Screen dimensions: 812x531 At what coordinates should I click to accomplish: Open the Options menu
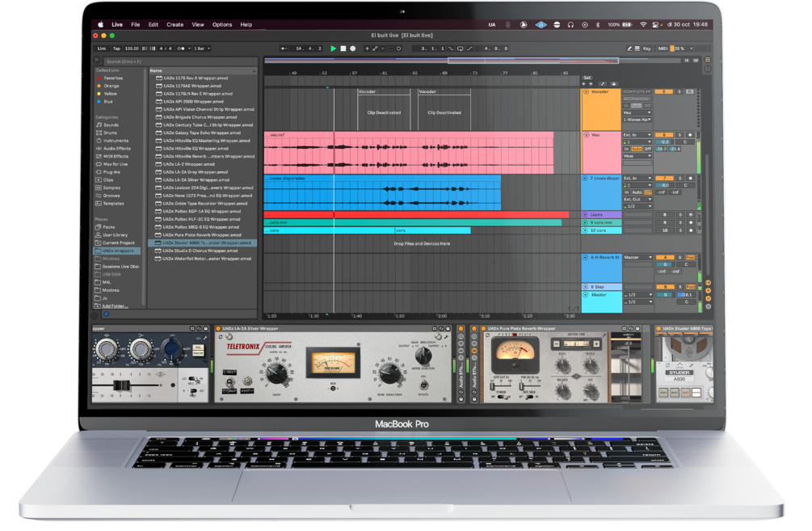tap(222, 24)
